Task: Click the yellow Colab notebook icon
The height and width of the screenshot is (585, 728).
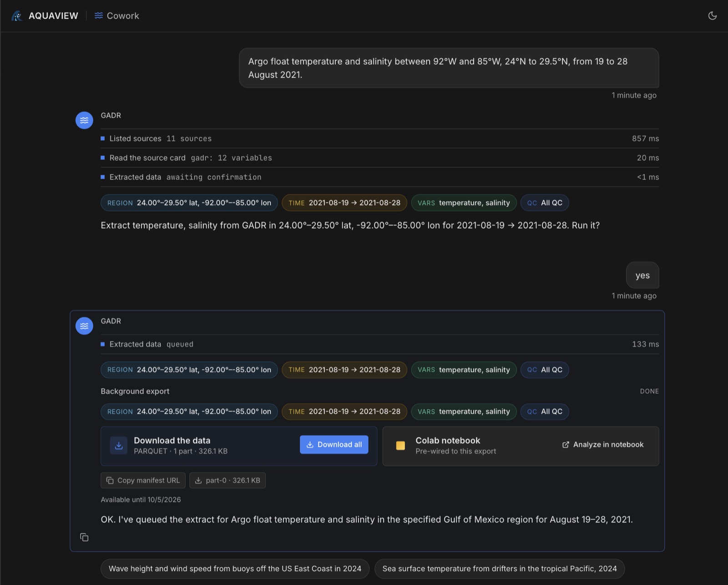Action: click(400, 446)
